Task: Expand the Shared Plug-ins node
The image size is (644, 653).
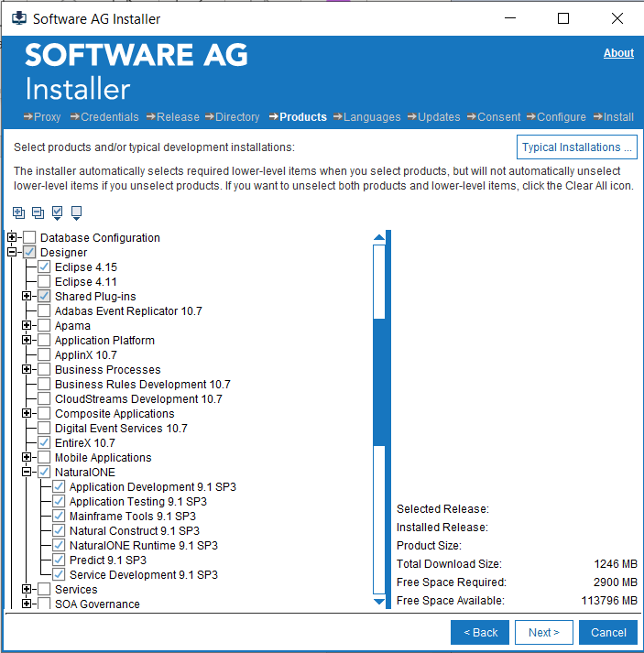Action: [x=27, y=296]
